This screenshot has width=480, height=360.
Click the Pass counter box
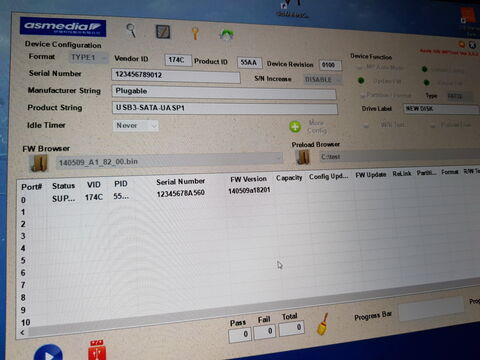pyautogui.click(x=240, y=334)
